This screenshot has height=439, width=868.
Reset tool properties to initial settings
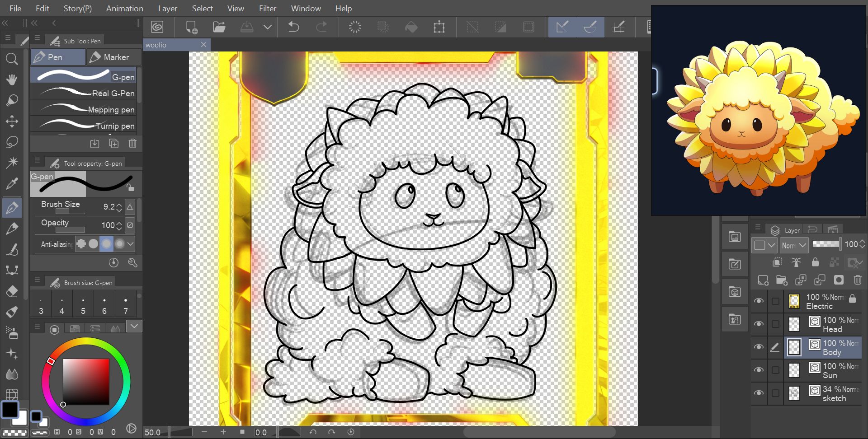click(x=113, y=262)
